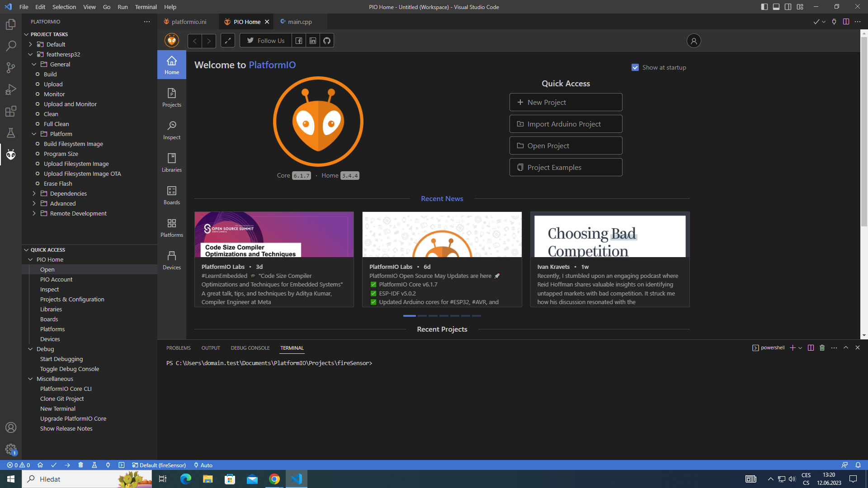Open the Explorer view in activity bar

click(x=11, y=24)
